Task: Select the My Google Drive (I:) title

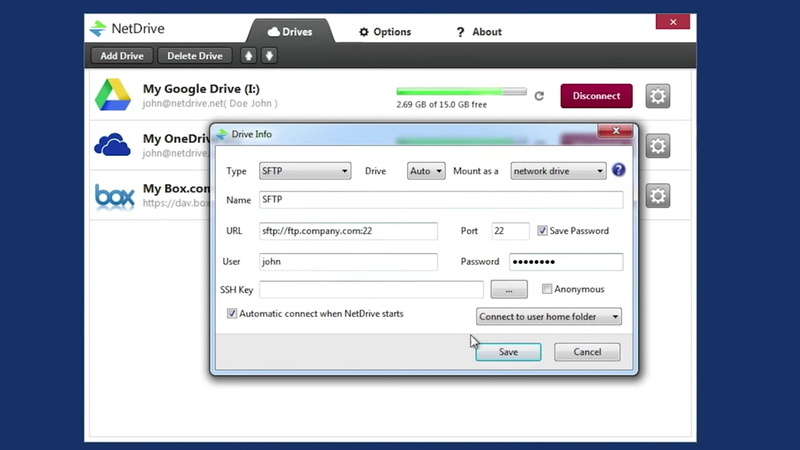Action: point(201,89)
